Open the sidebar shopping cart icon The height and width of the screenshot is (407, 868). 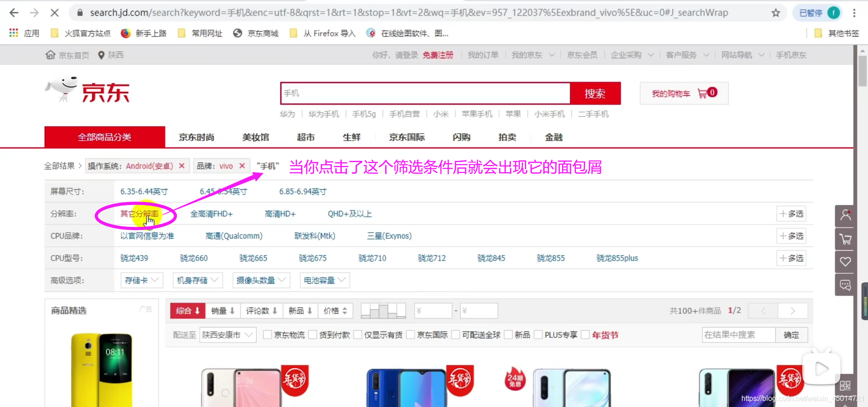(x=845, y=239)
